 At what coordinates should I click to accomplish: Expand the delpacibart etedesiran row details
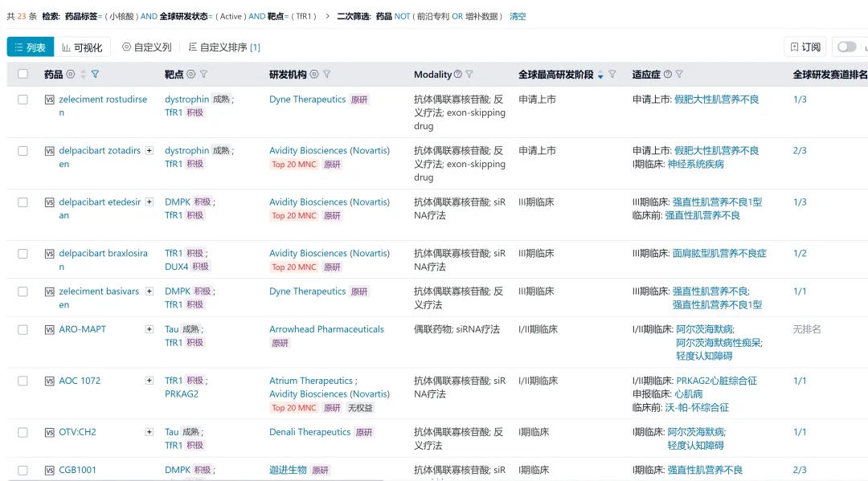tap(149, 202)
